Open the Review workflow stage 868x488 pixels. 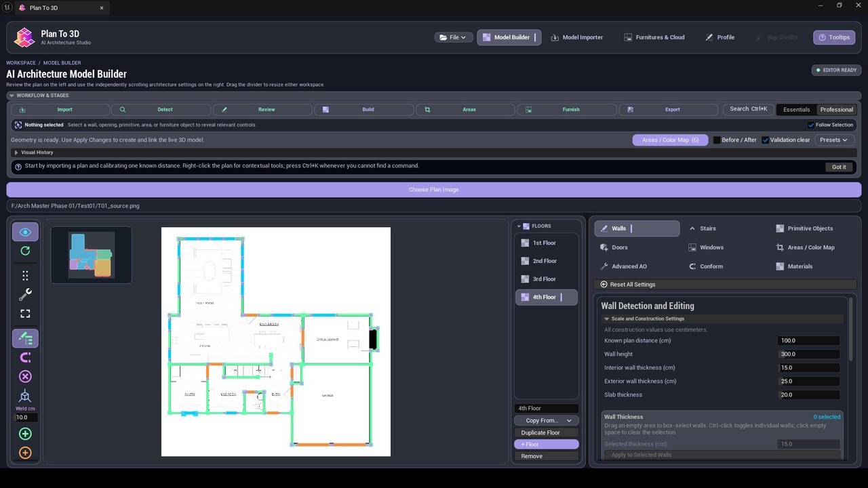pyautogui.click(x=262, y=109)
